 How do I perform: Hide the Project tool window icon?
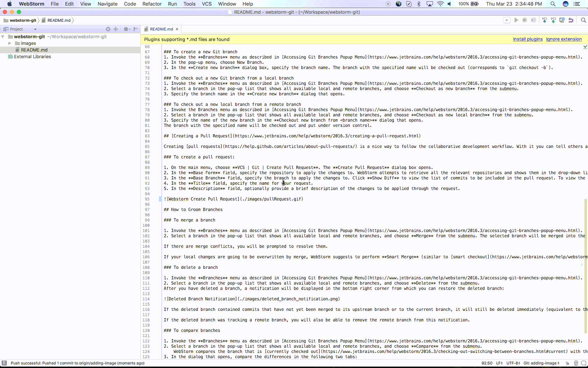(x=136, y=29)
